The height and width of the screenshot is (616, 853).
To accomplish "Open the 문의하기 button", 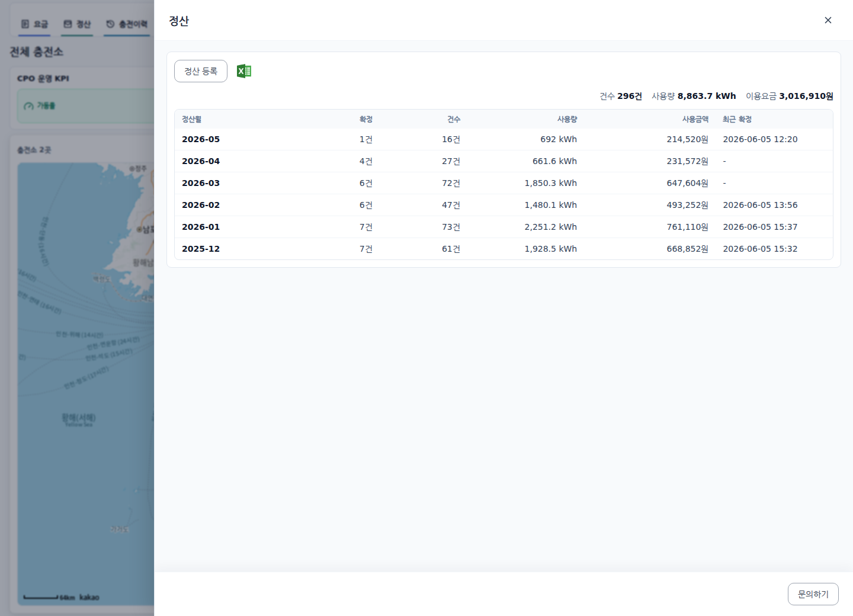I will (x=813, y=594).
